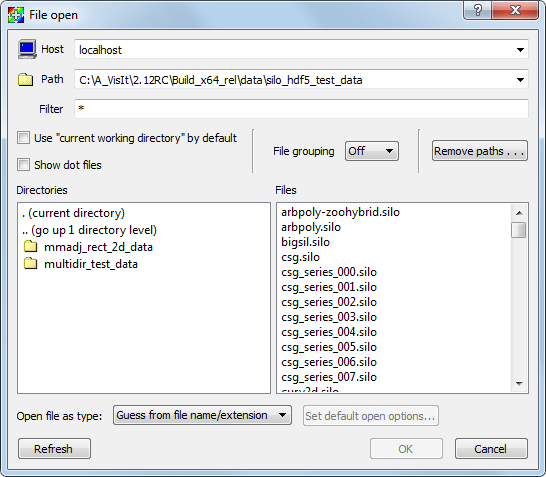Toggle the Show dot files checkbox
Screen dimensions: 546x477
(x=23, y=164)
